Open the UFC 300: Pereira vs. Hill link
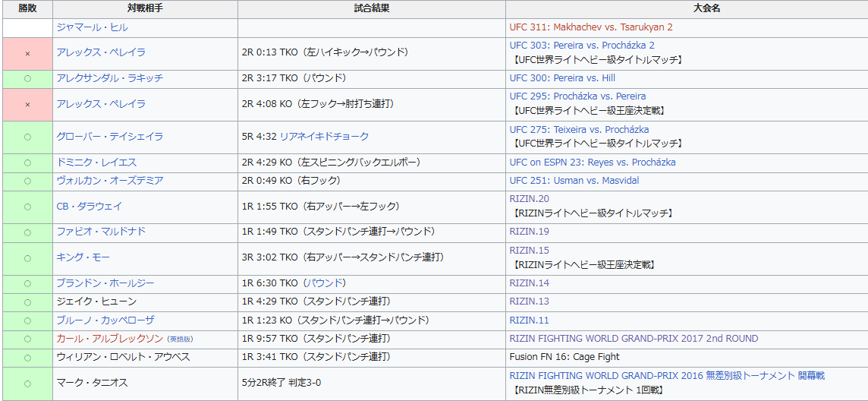The height and width of the screenshot is (401, 868). [x=562, y=78]
